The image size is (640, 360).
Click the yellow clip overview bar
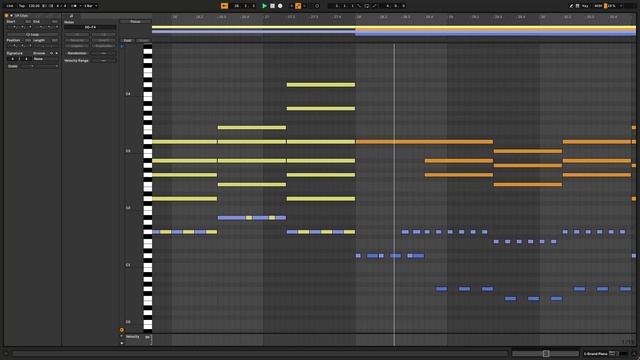click(x=394, y=28)
